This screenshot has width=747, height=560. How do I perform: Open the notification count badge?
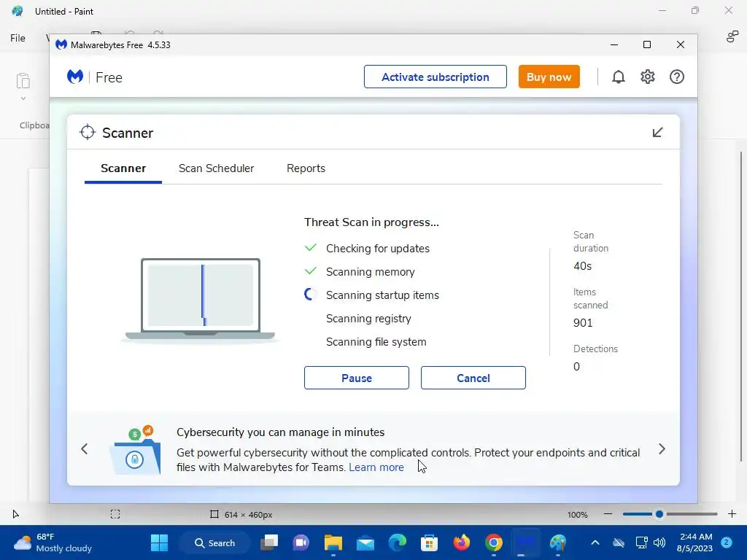point(727,542)
